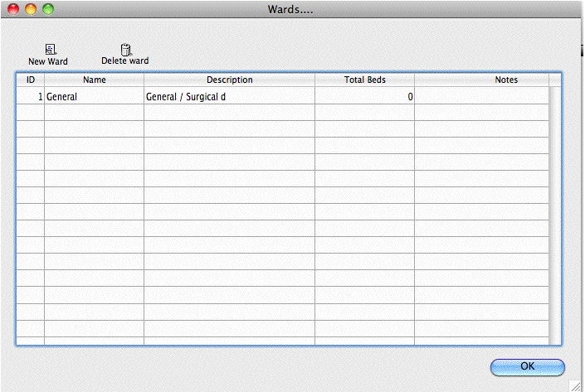Click the 'General / Surgical d' description cell
The image size is (585, 392).
tap(229, 97)
